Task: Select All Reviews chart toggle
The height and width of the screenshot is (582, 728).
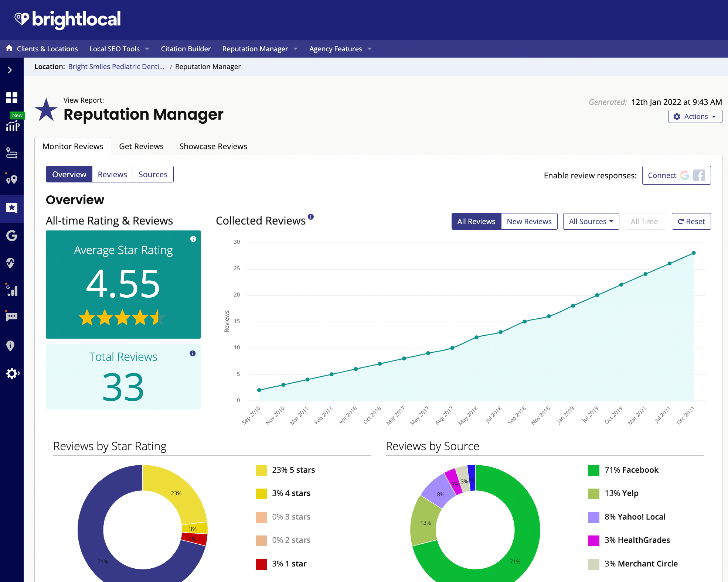Action: click(x=476, y=222)
